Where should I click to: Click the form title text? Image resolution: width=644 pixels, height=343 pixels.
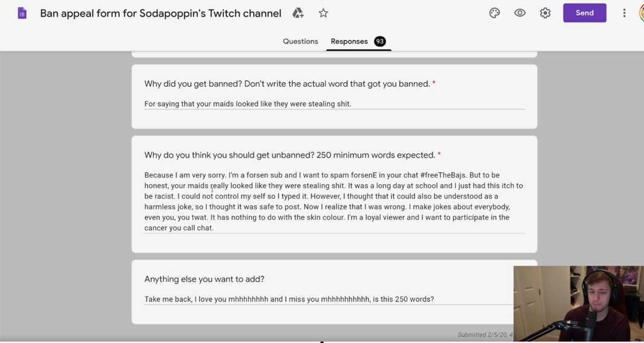(x=161, y=13)
